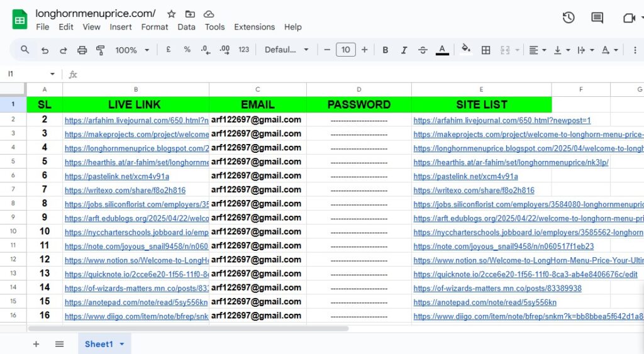The image size is (644, 354).
Task: Open the Format menu
Action: pos(155,27)
